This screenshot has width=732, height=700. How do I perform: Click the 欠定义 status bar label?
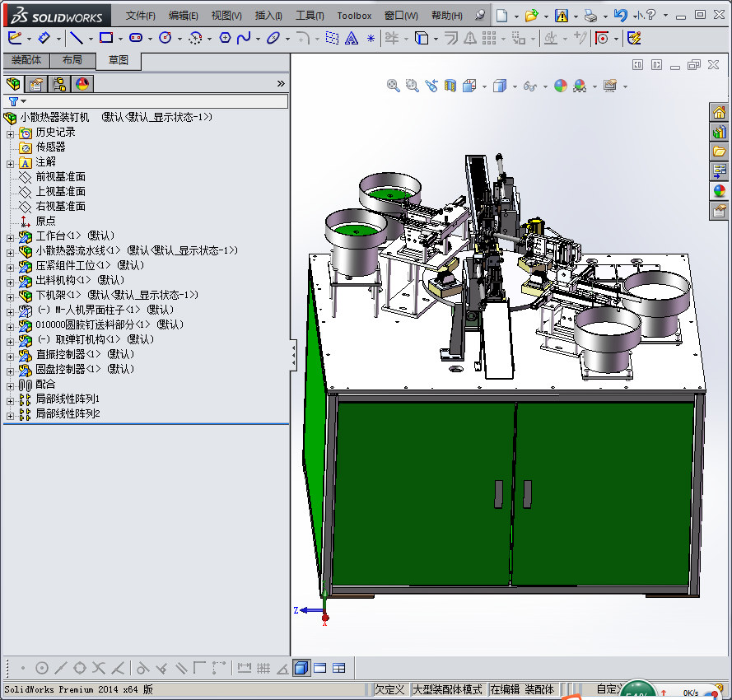(x=389, y=689)
